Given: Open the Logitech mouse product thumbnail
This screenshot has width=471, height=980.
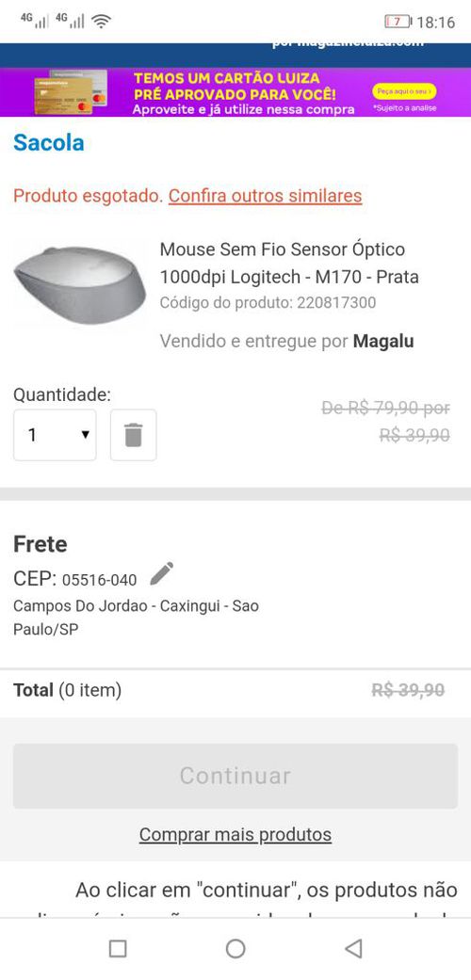Looking at the screenshot, I should coord(80,285).
